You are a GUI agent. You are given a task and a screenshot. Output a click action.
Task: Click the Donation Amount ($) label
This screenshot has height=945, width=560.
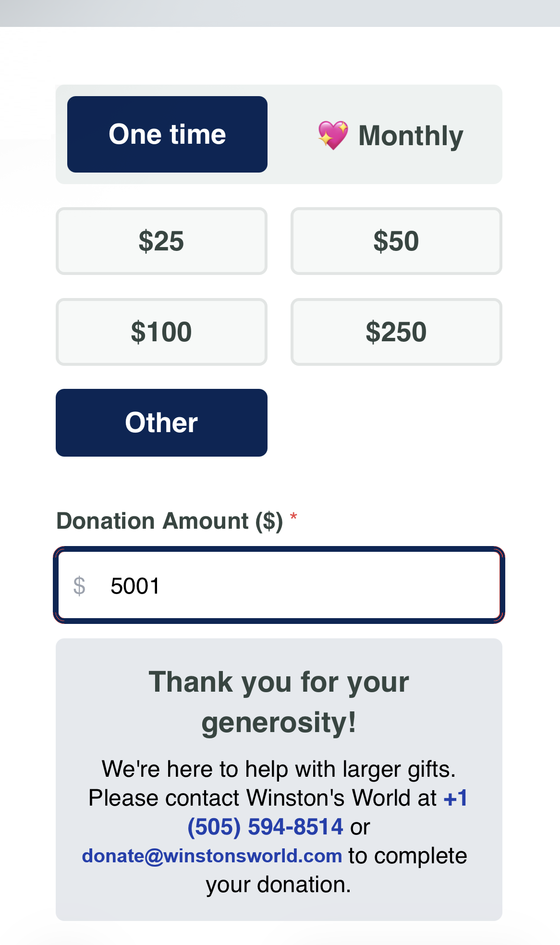170,521
